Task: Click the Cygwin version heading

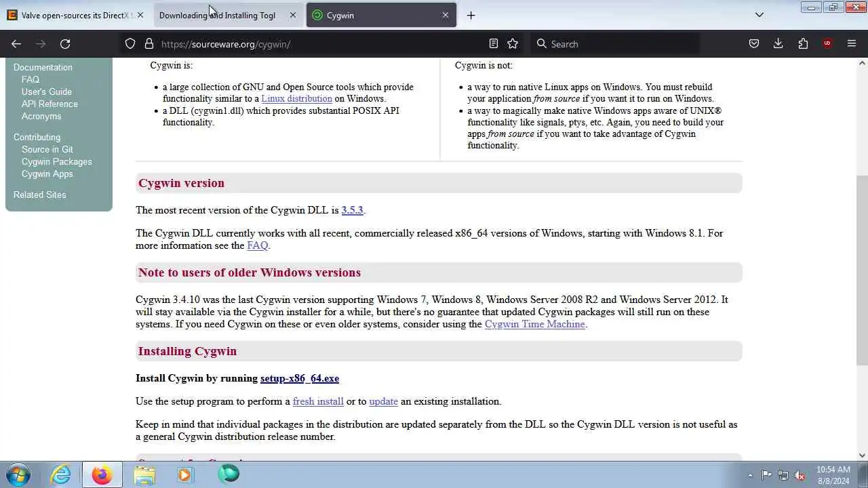Action: pyautogui.click(x=181, y=183)
